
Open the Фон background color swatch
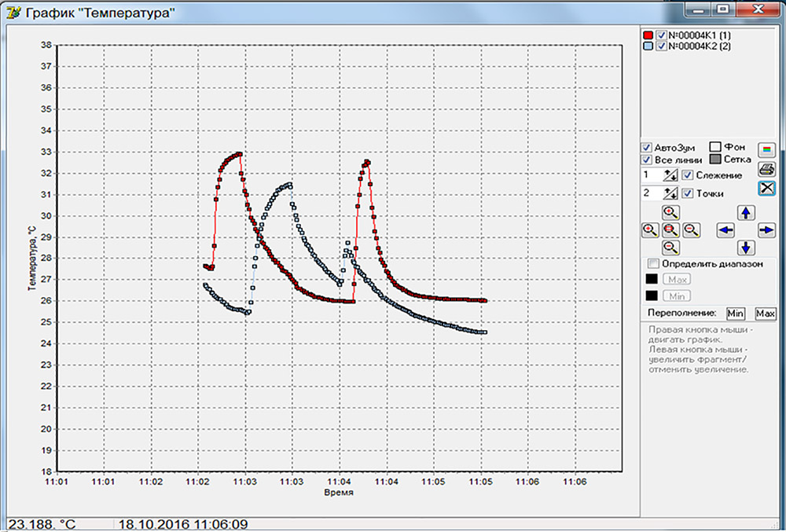tap(715, 147)
